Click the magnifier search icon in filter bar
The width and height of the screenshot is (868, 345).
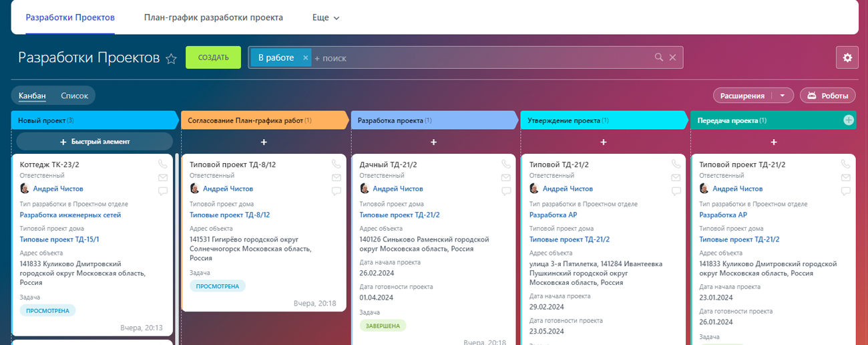point(658,57)
